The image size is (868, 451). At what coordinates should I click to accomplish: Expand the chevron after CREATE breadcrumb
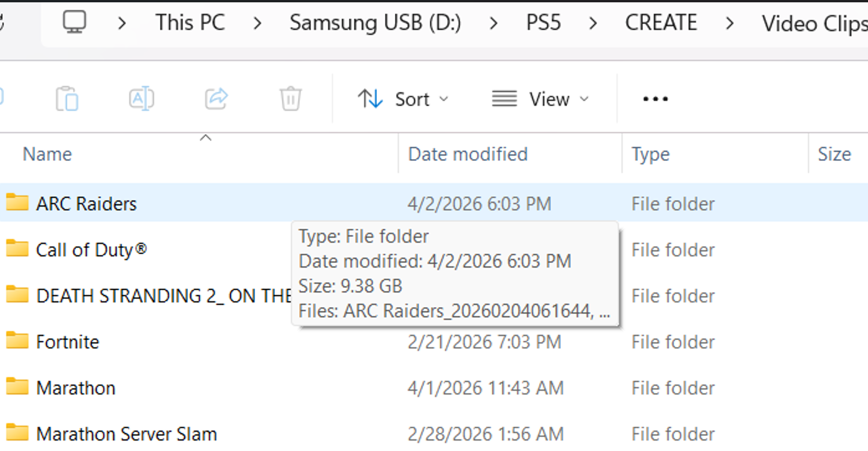729,23
